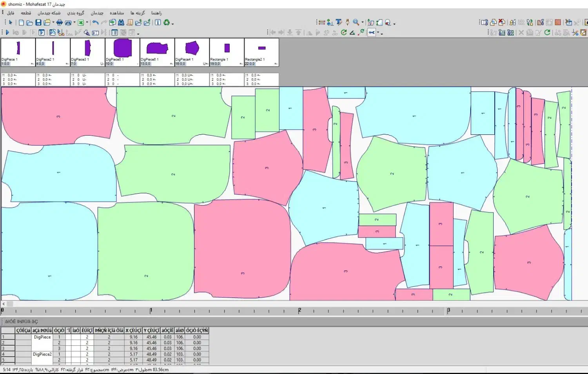Click the Save floppy disk icon

click(38, 23)
